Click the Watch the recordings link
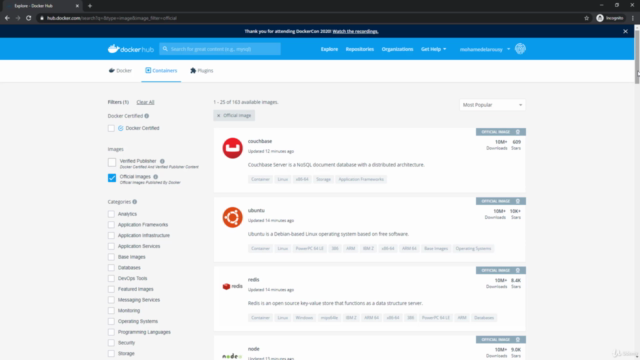This screenshot has width=640, height=360. [356, 31]
